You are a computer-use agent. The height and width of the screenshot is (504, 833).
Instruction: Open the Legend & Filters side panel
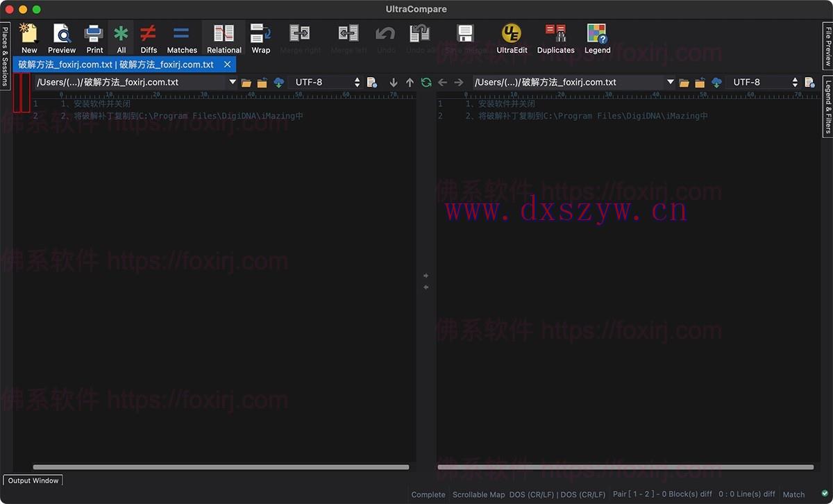[827, 106]
